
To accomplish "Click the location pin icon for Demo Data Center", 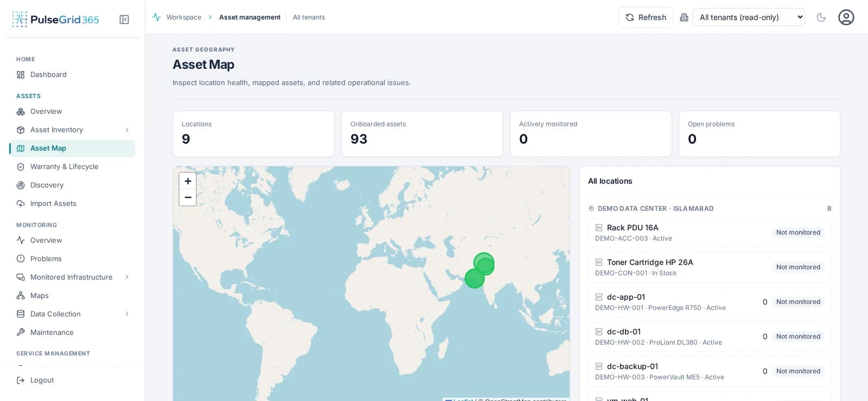I will click(x=591, y=209).
